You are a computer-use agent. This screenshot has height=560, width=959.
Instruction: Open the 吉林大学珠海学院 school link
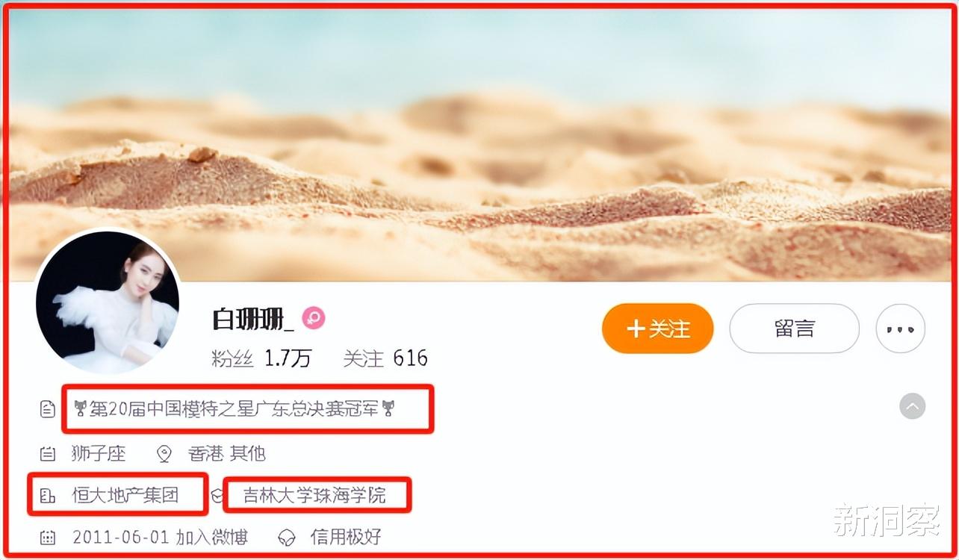pos(314,496)
